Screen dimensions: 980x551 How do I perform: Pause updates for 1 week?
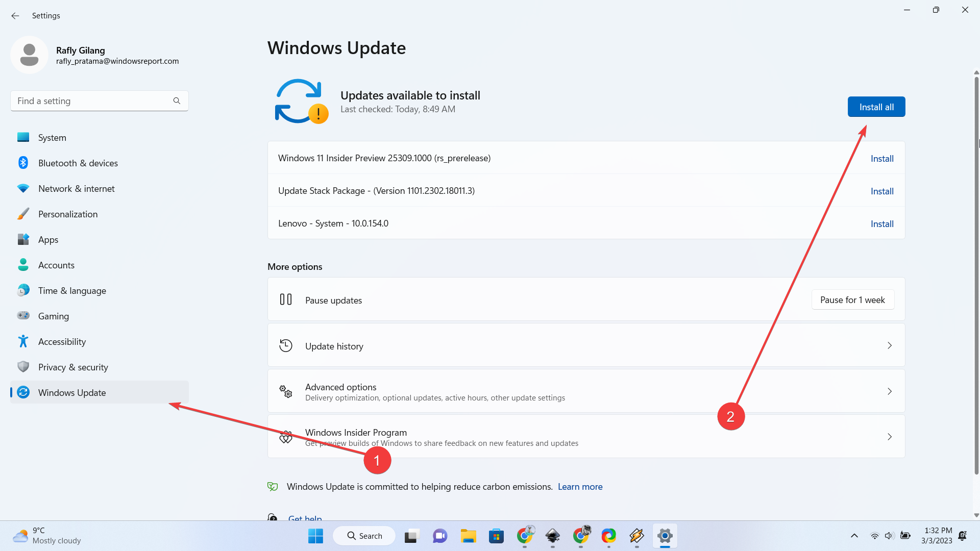tap(852, 299)
